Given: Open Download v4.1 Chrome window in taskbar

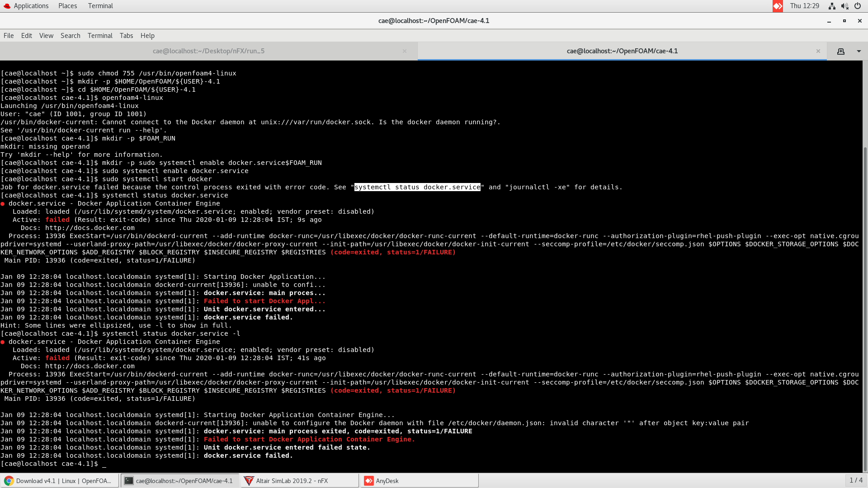Looking at the screenshot, I should pyautogui.click(x=60, y=481).
